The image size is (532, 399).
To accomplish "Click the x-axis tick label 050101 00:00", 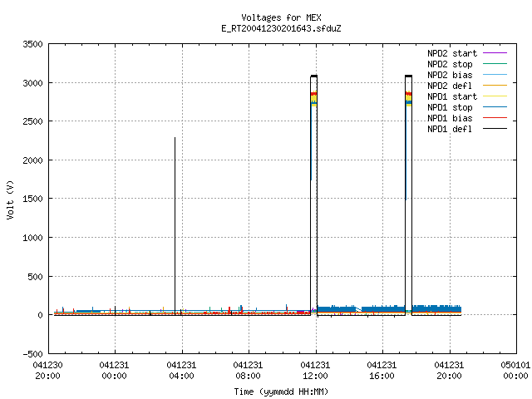I will [x=515, y=371].
